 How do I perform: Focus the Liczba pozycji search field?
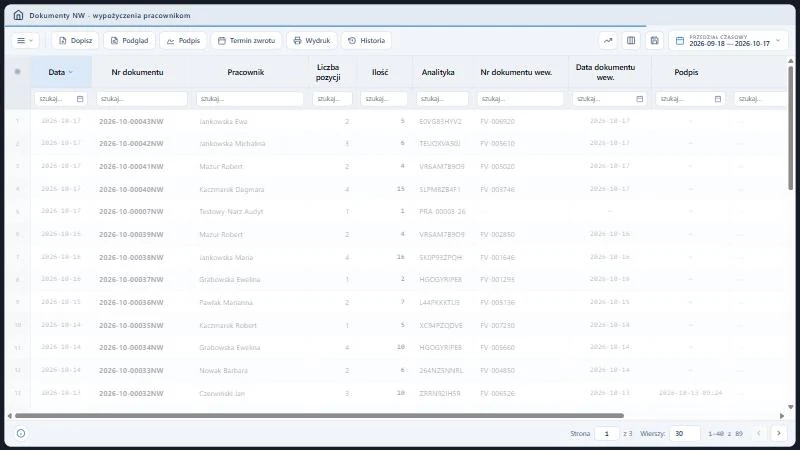click(x=332, y=98)
